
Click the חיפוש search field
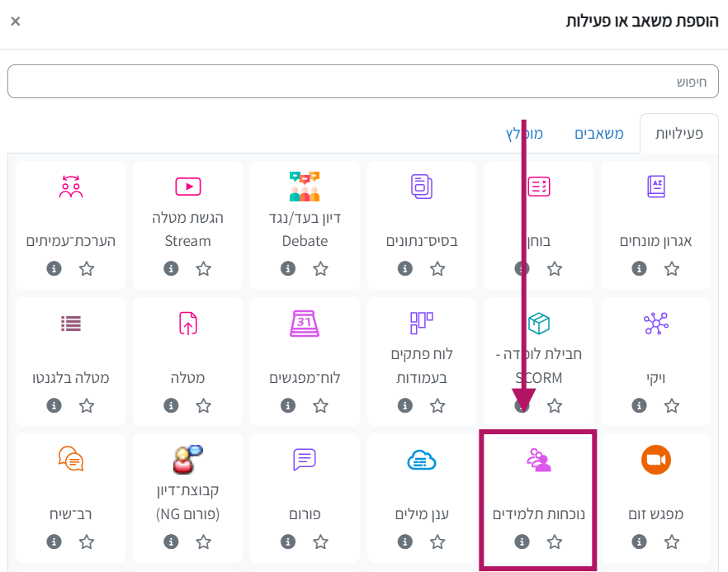pos(363,81)
